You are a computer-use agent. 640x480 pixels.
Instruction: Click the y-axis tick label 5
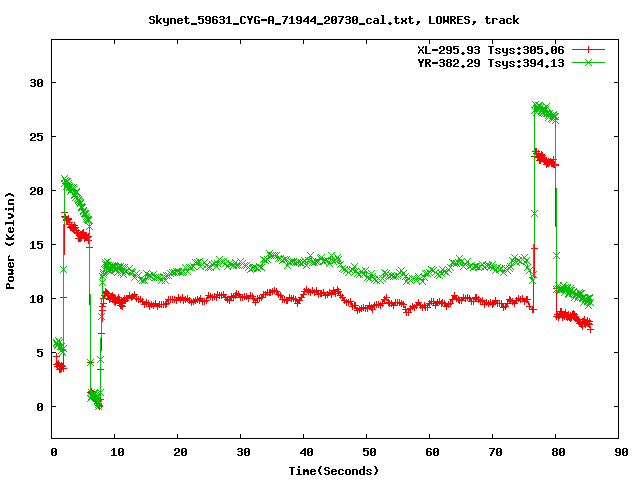40,353
